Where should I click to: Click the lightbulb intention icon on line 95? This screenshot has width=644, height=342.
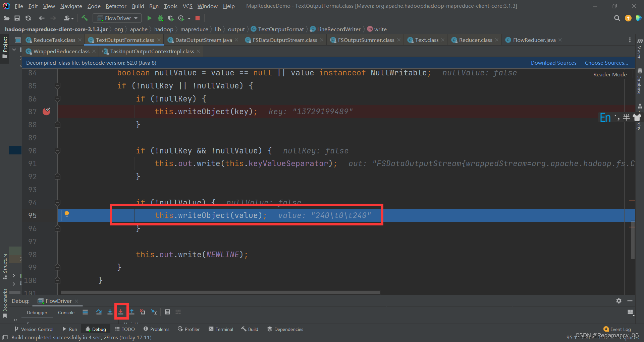click(67, 214)
